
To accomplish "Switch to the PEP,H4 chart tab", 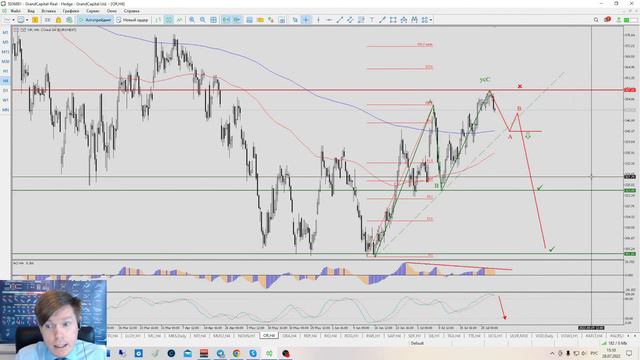I will click(310, 336).
